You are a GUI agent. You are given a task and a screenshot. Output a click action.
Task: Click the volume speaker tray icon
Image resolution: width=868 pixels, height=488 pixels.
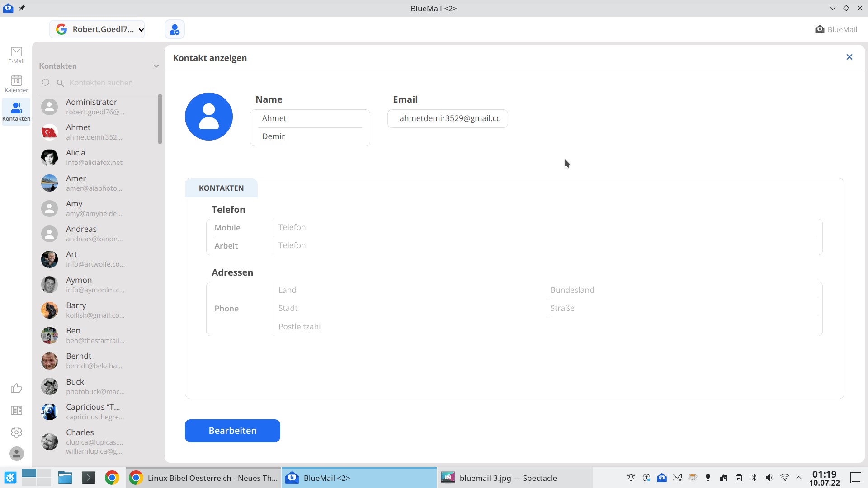(769, 478)
